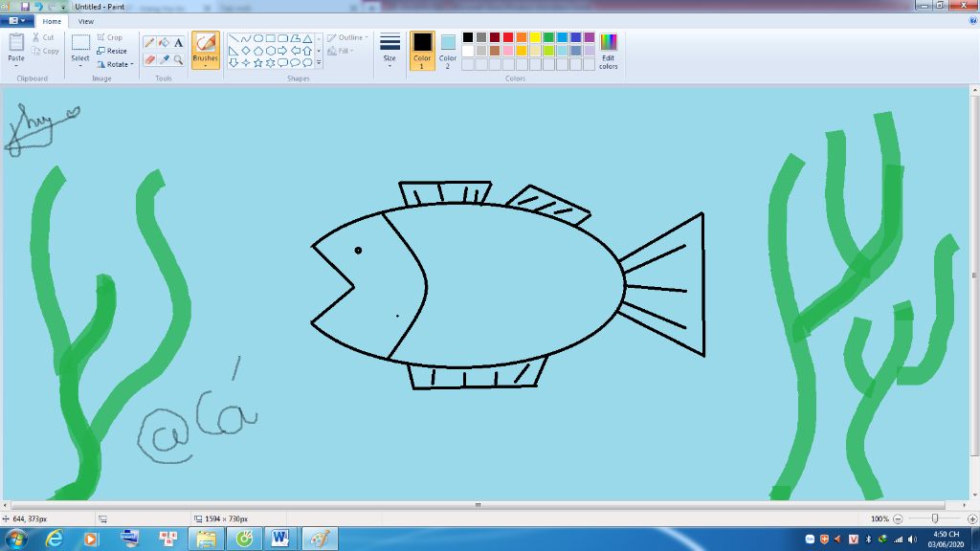Expand the Select dropdown arrow
The image size is (980, 551).
80,66
